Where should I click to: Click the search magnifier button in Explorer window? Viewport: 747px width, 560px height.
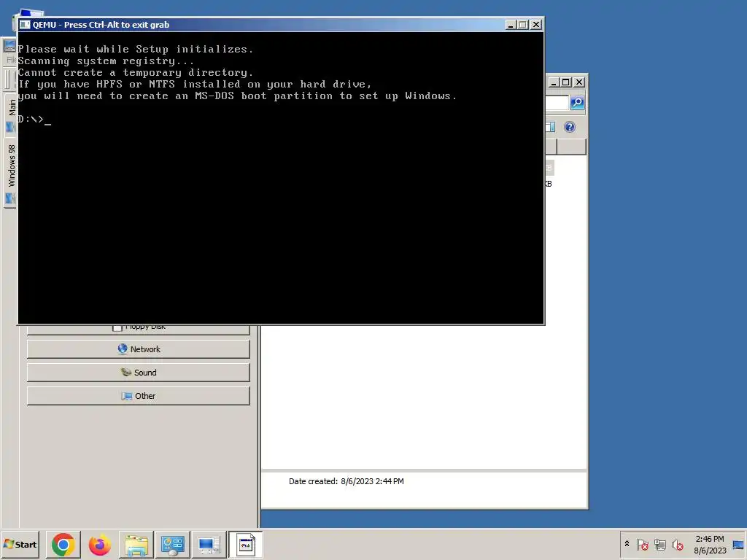coord(577,102)
